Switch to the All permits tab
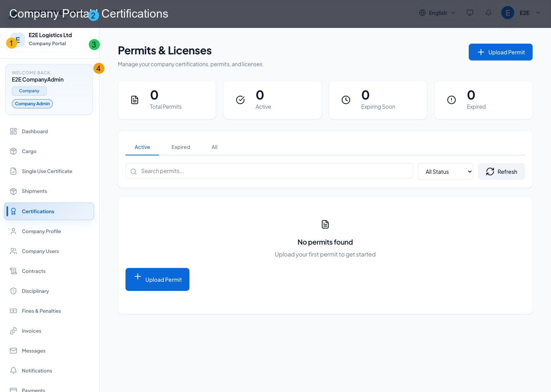The image size is (551, 392). click(215, 147)
